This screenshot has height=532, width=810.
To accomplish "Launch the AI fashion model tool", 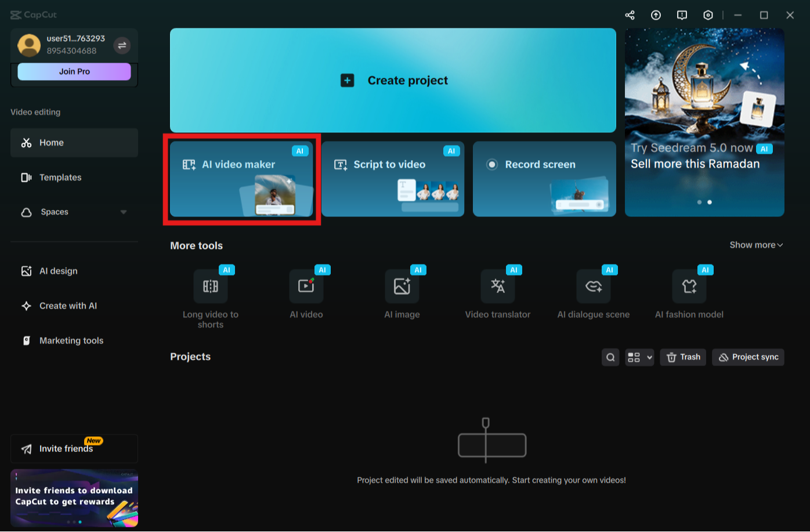I will point(689,286).
